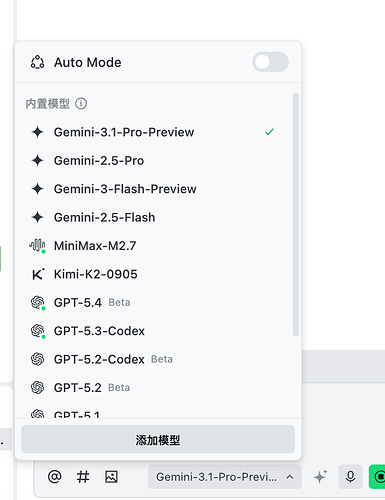Click the Auto Mode label text

pyautogui.click(x=88, y=62)
